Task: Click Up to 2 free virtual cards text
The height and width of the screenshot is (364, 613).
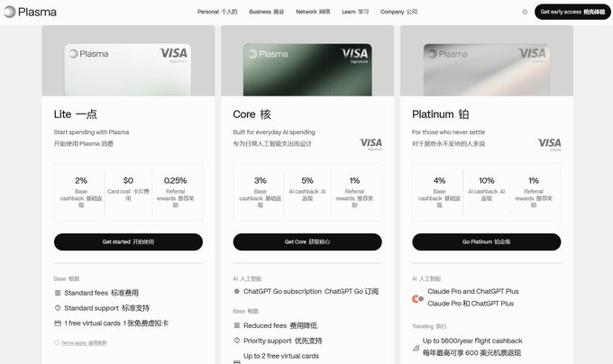Action: pyautogui.click(x=281, y=356)
